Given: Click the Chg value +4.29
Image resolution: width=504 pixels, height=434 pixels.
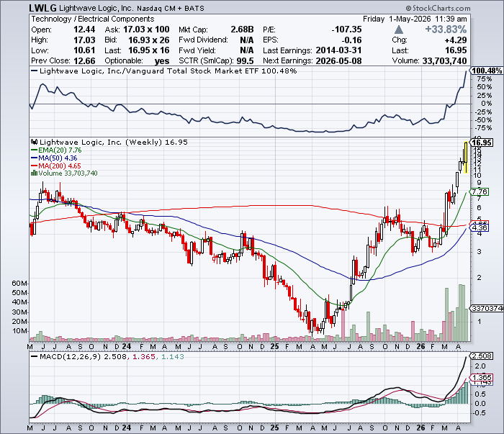Looking at the screenshot, I should (x=456, y=40).
